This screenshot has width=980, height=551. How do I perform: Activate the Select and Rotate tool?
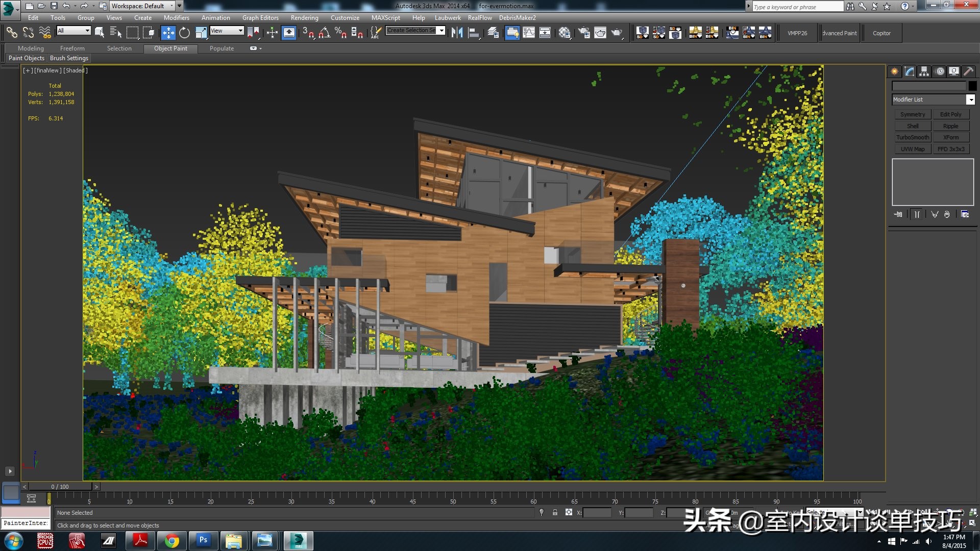184,33
